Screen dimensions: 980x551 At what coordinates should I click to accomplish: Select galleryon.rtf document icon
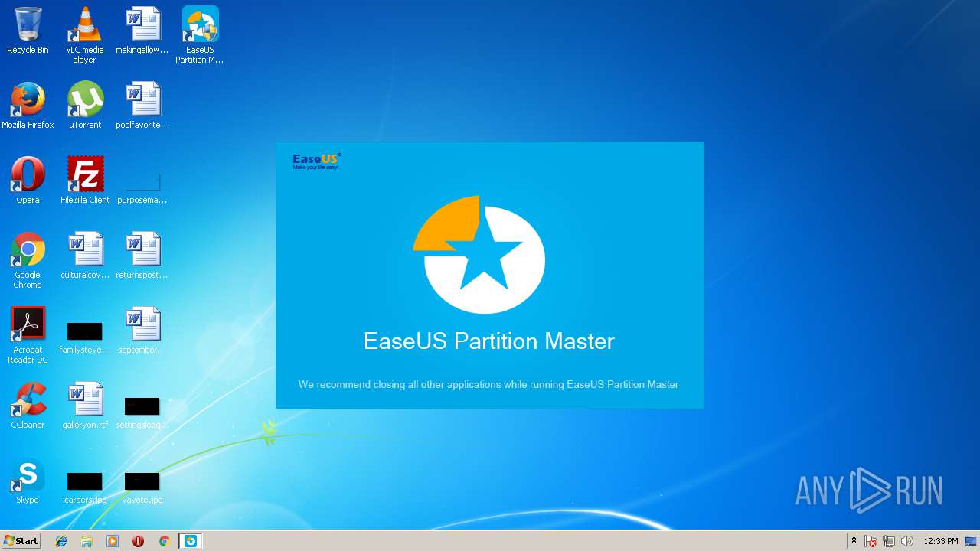point(85,406)
